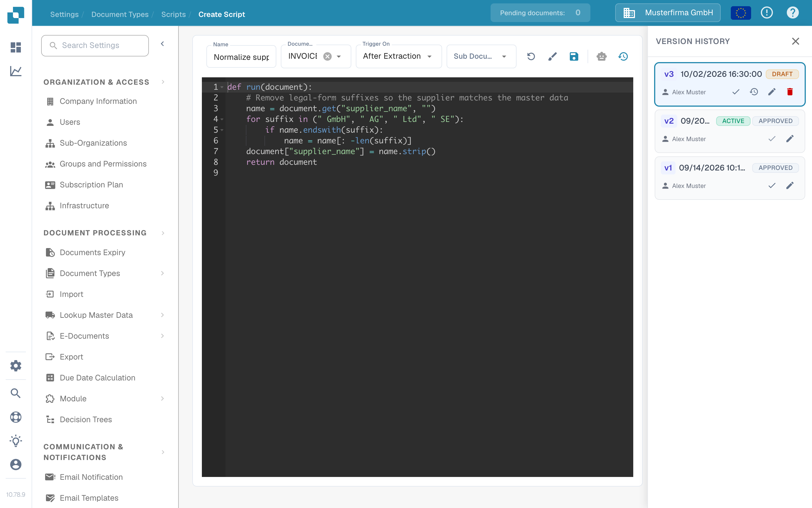Screen dimensions: 812x508
Task: Edit version v2 with pencil icon
Action: 790,139
